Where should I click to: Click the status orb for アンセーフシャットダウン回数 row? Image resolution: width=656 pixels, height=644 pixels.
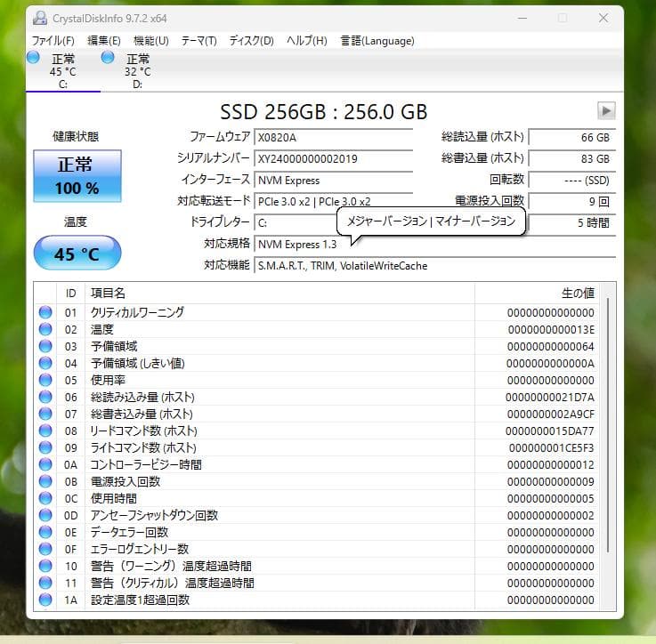(45, 515)
